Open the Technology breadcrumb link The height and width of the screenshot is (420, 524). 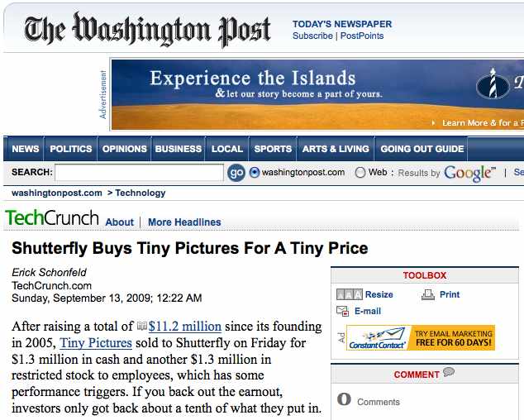tap(141, 193)
